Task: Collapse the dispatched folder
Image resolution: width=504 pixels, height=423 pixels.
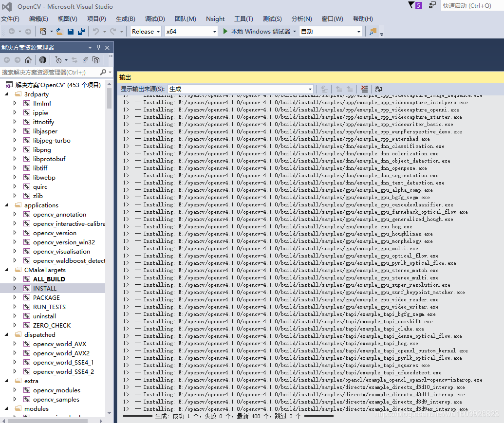Action: tap(6, 334)
